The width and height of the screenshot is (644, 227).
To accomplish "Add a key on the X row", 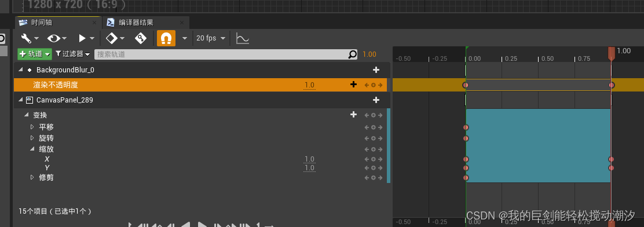I will (x=374, y=159).
